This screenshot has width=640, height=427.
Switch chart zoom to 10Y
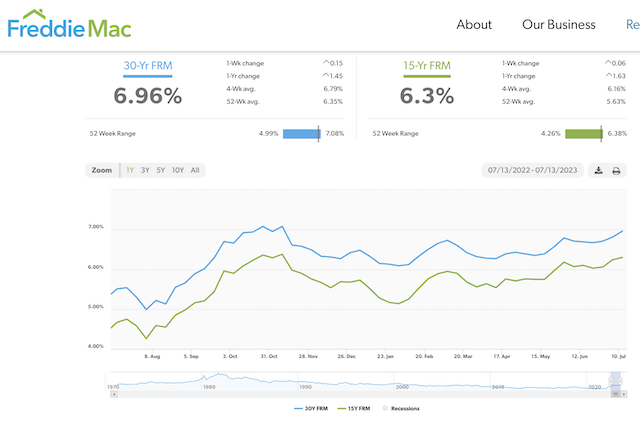click(x=177, y=170)
